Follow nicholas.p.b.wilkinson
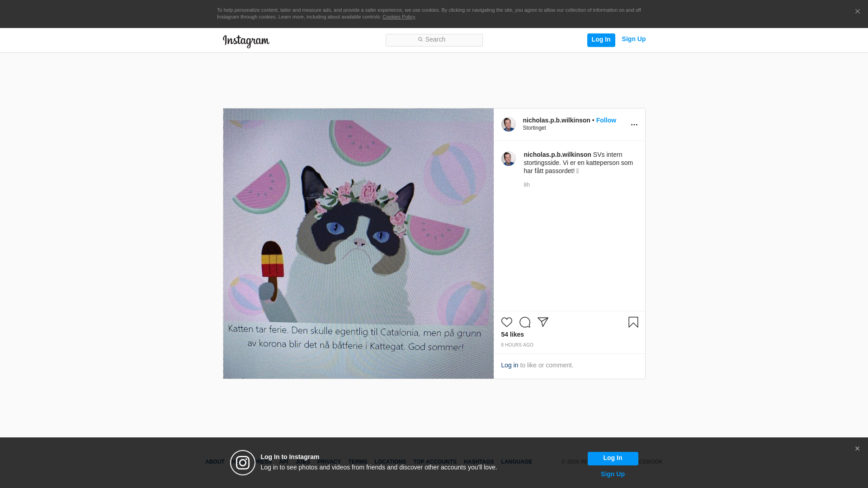868x488 pixels. 606,120
